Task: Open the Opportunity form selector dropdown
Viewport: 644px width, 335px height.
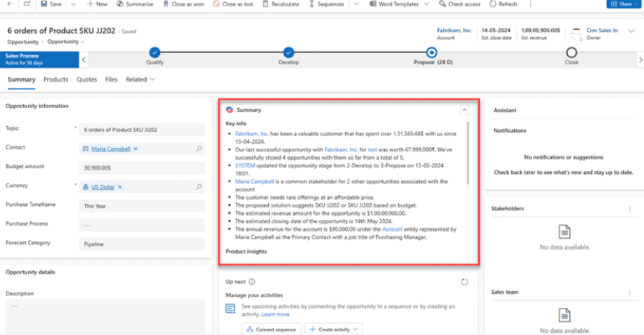Action: point(65,41)
